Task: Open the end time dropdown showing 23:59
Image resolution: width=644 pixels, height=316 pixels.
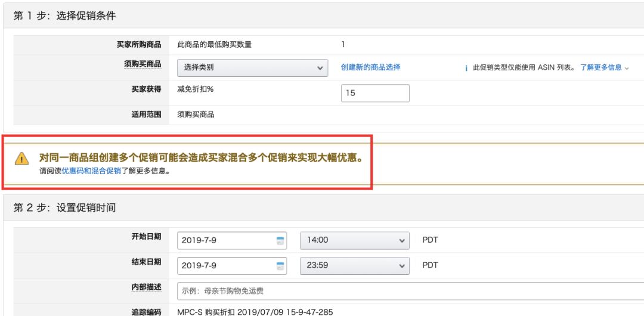Action: pos(354,265)
